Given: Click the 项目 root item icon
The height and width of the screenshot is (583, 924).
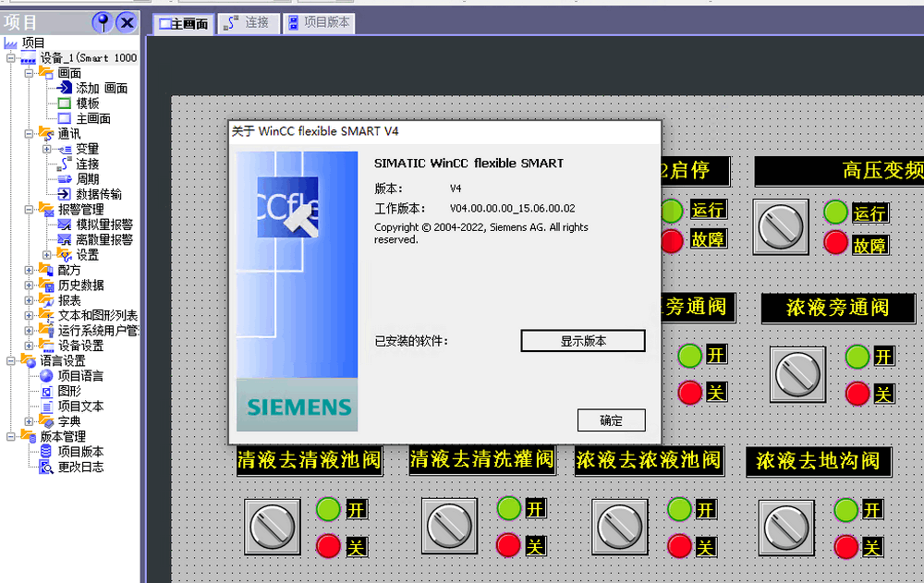Looking at the screenshot, I should [x=10, y=43].
